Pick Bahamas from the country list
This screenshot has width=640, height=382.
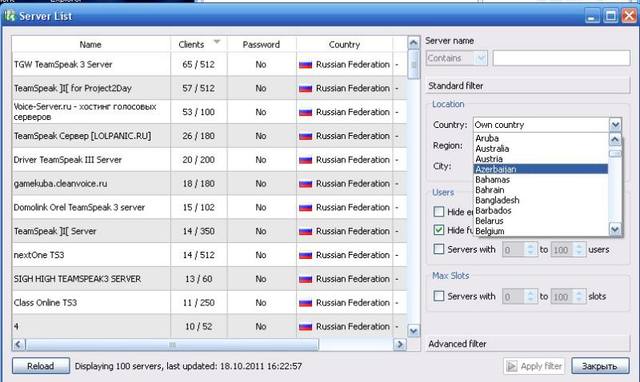point(540,180)
